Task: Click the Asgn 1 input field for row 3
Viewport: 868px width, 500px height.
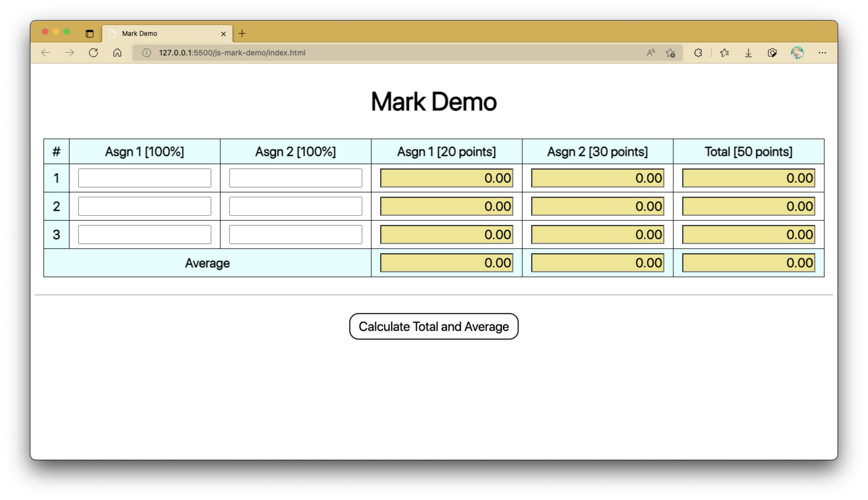Action: tap(145, 235)
